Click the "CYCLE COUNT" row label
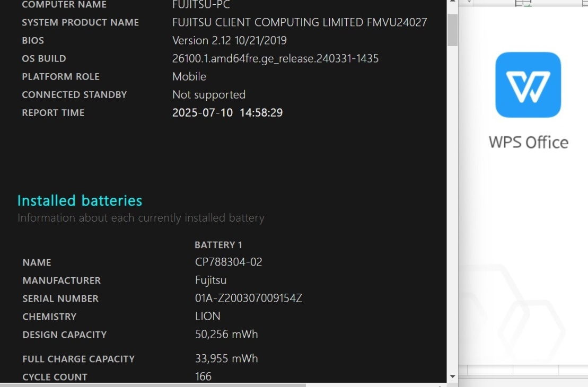This screenshot has height=387, width=588. coord(55,377)
